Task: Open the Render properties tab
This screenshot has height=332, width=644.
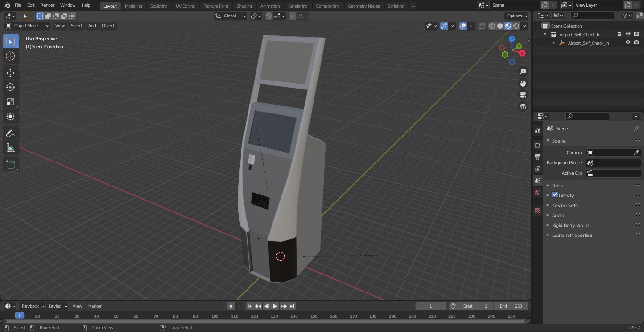Action: 537,145
